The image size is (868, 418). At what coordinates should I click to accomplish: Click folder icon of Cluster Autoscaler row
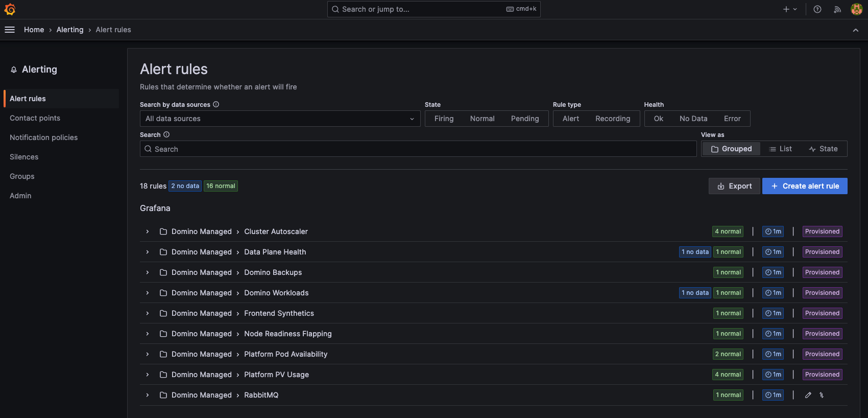click(x=163, y=231)
